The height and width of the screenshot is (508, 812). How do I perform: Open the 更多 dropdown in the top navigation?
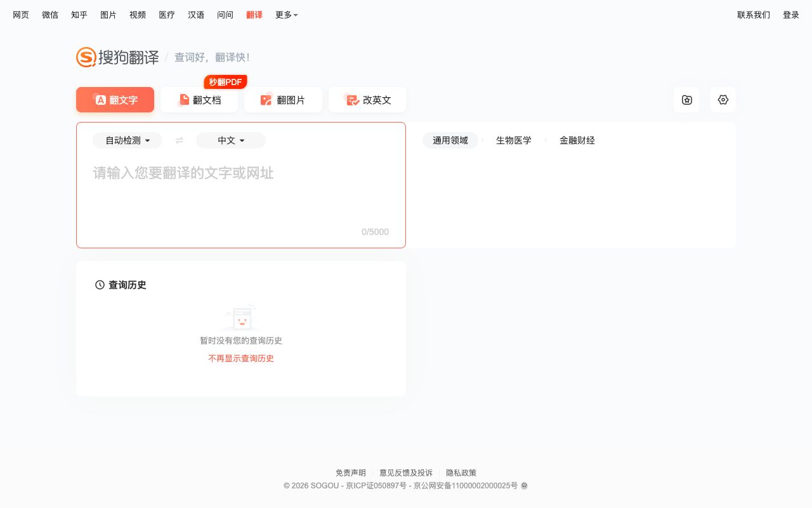tap(286, 15)
